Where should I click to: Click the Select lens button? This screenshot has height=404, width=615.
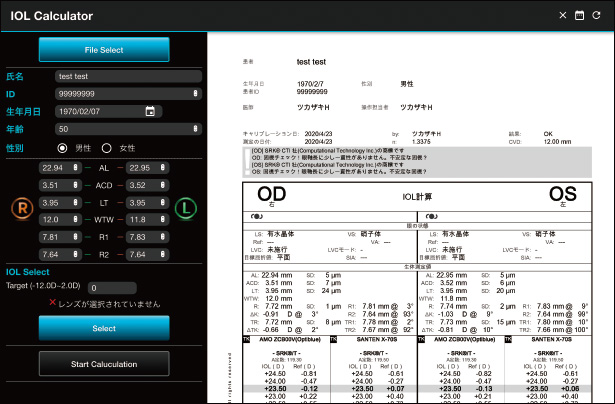click(104, 328)
